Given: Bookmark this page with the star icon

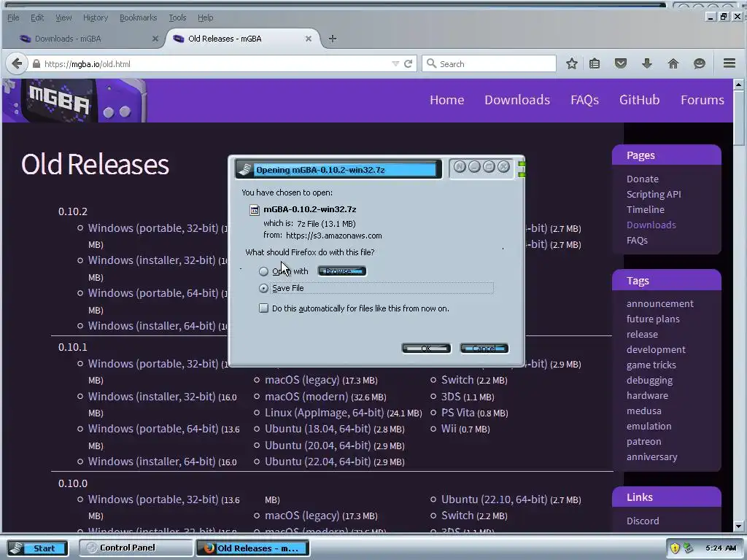Looking at the screenshot, I should (572, 64).
